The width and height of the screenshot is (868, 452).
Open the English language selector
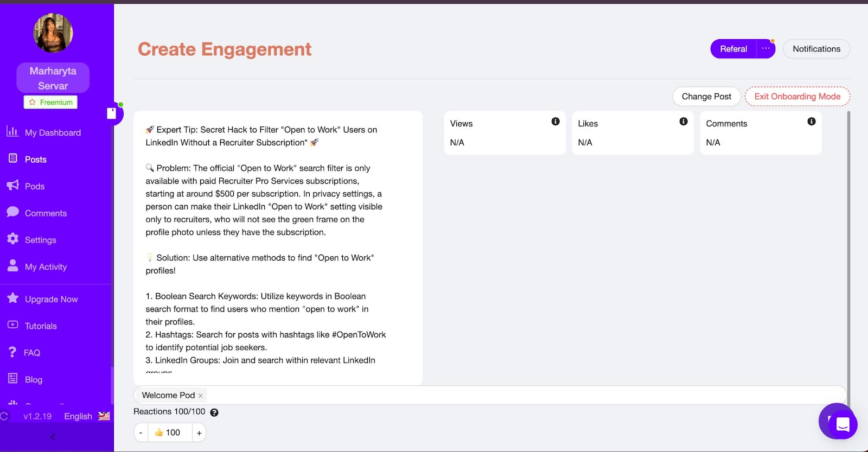point(78,416)
